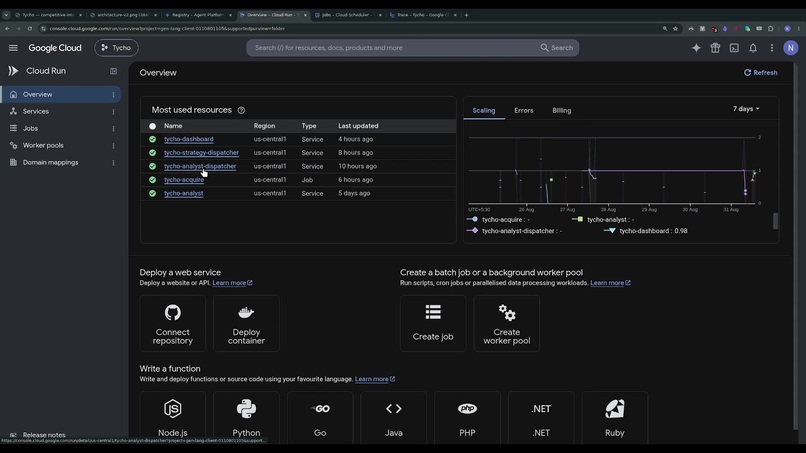
Task: Open the top bar three-dot settings menu
Action: [772, 48]
